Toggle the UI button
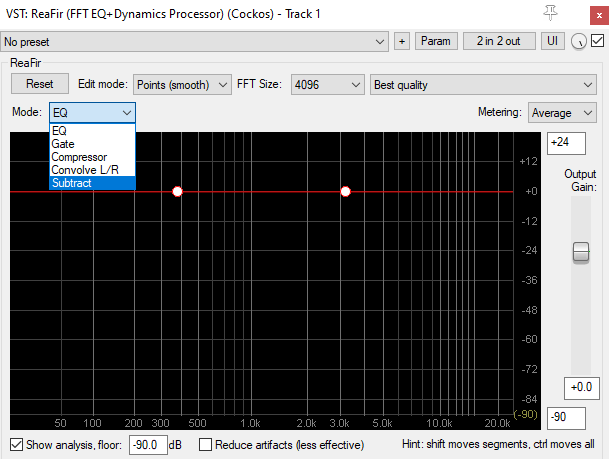This screenshot has width=609, height=459. click(x=552, y=41)
